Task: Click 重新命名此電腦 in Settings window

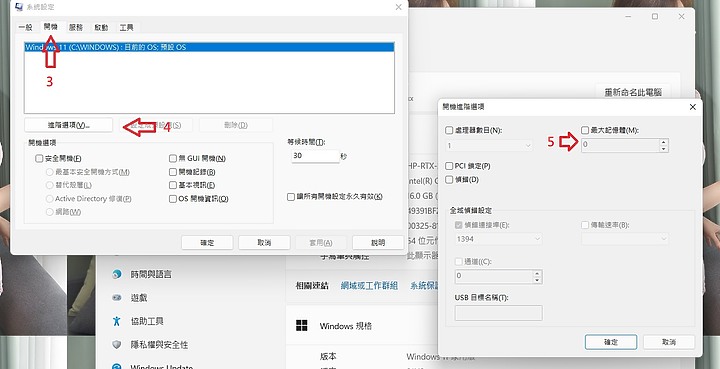Action: [x=633, y=92]
